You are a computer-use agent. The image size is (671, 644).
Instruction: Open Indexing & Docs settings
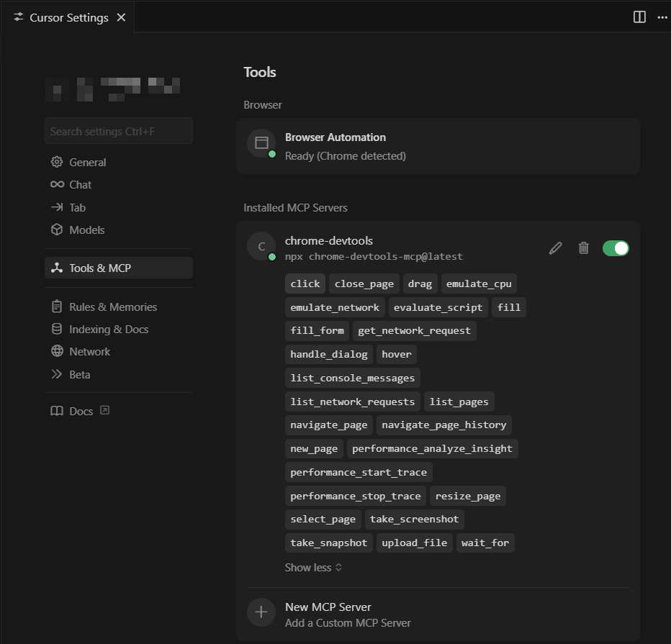click(x=108, y=330)
